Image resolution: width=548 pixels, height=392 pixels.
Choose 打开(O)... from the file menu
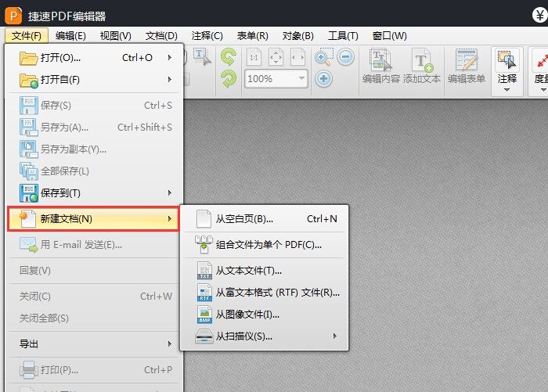pyautogui.click(x=95, y=58)
